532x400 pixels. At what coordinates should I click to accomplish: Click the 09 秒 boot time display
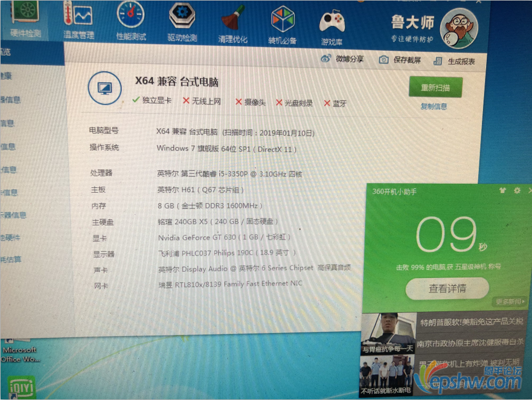[x=451, y=235]
